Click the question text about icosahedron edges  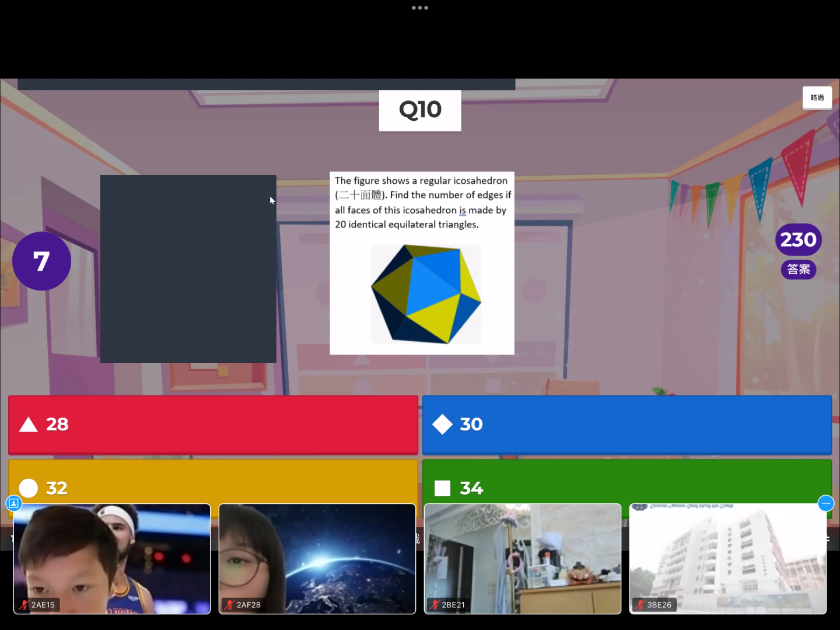click(422, 202)
